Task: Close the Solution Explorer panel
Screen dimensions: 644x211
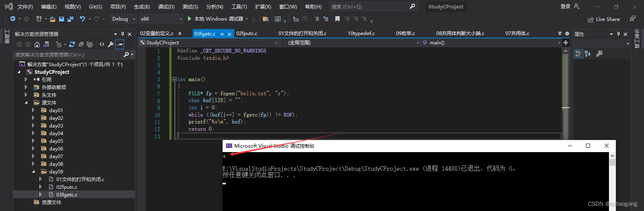Action: tap(130, 34)
